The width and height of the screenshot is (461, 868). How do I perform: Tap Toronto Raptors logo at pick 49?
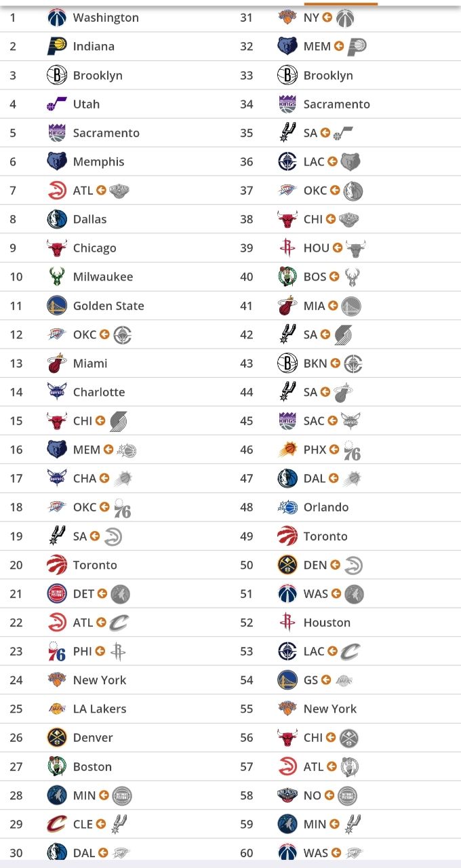click(x=287, y=536)
